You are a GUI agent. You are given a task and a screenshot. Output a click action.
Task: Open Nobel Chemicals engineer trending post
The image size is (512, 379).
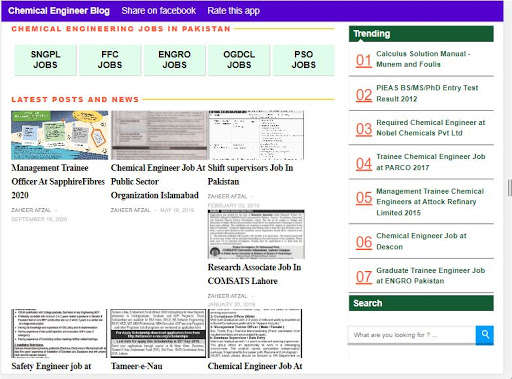click(x=431, y=128)
